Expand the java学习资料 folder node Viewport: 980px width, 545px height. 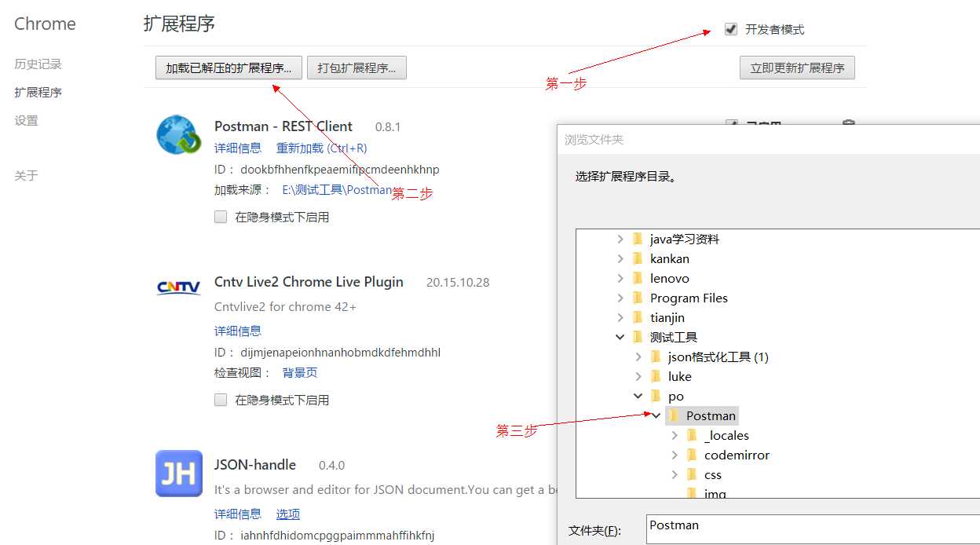(x=620, y=239)
